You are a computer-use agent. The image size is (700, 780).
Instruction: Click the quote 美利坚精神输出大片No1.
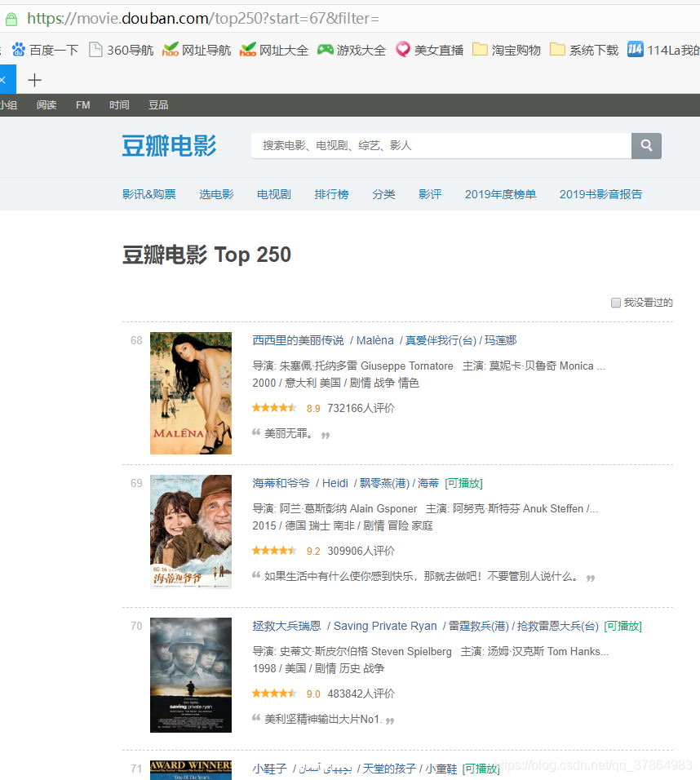tap(323, 719)
